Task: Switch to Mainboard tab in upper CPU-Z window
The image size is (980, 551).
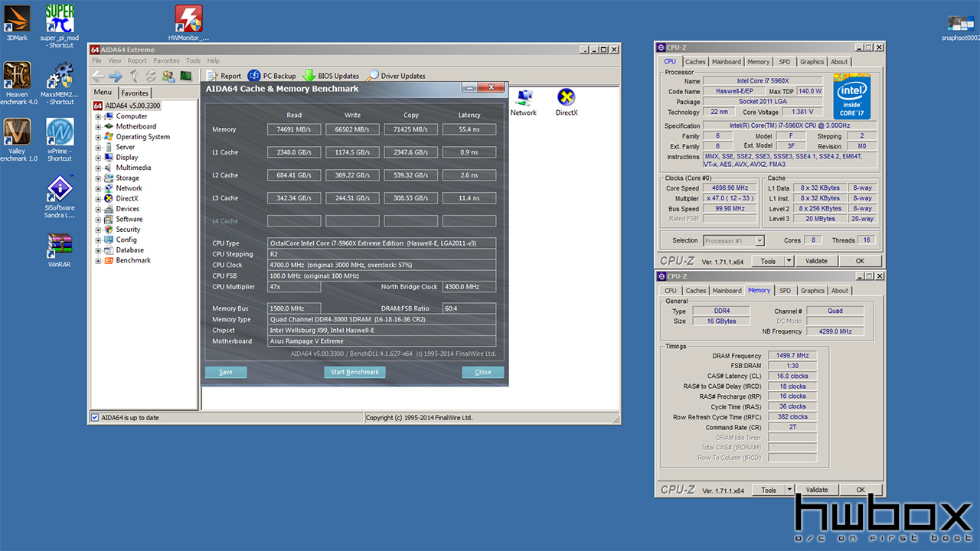Action: point(726,62)
